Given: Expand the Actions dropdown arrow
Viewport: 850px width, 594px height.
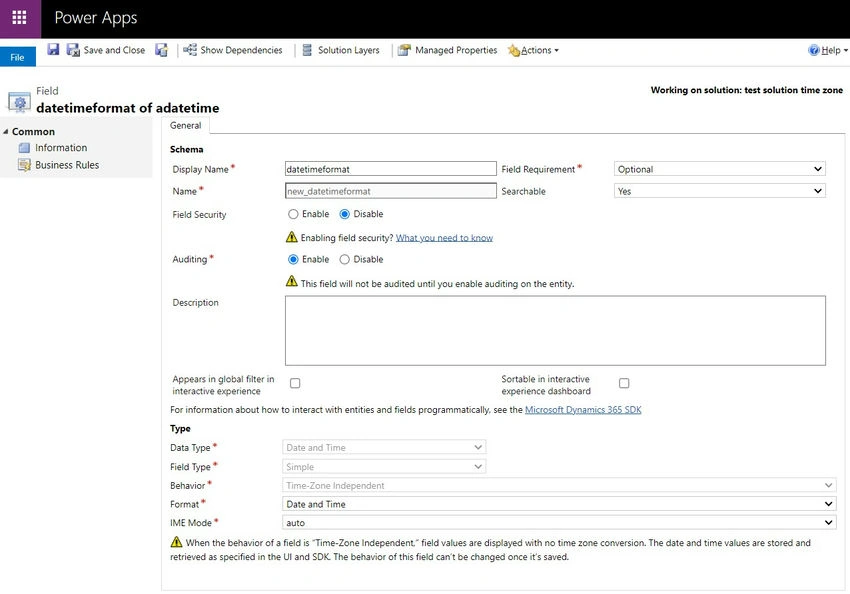Looking at the screenshot, I should [556, 50].
